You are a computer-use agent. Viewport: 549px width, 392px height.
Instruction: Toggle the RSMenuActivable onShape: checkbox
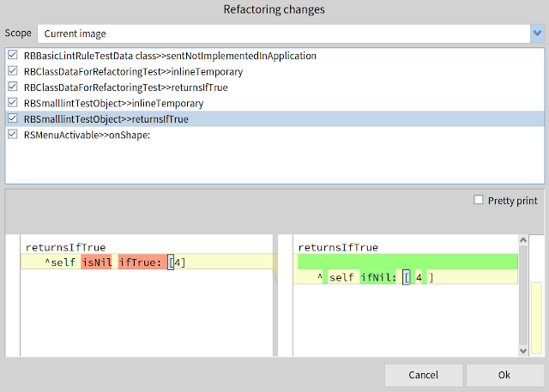click(x=12, y=135)
